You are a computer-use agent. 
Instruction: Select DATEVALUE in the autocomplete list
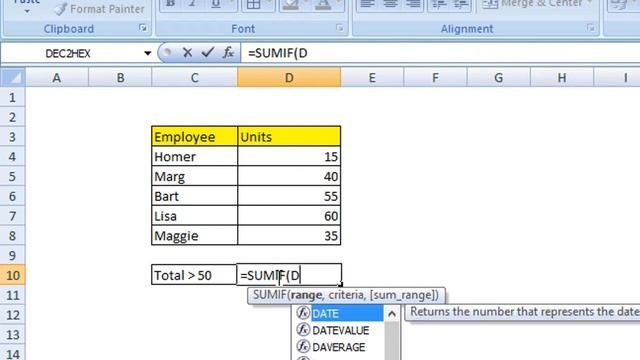(341, 330)
